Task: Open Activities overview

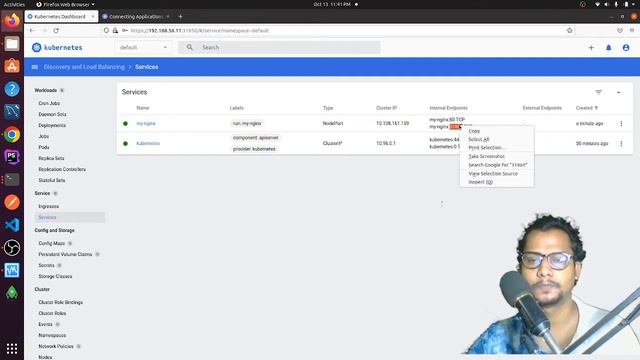Action: [x=14, y=4]
